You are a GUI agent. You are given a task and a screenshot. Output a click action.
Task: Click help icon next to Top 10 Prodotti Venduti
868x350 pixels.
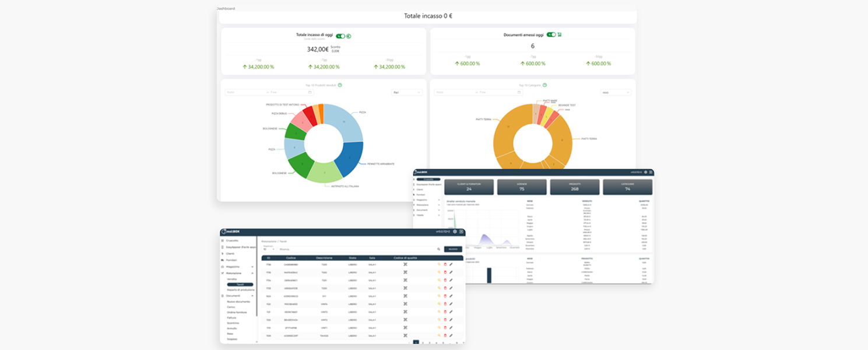(x=340, y=85)
